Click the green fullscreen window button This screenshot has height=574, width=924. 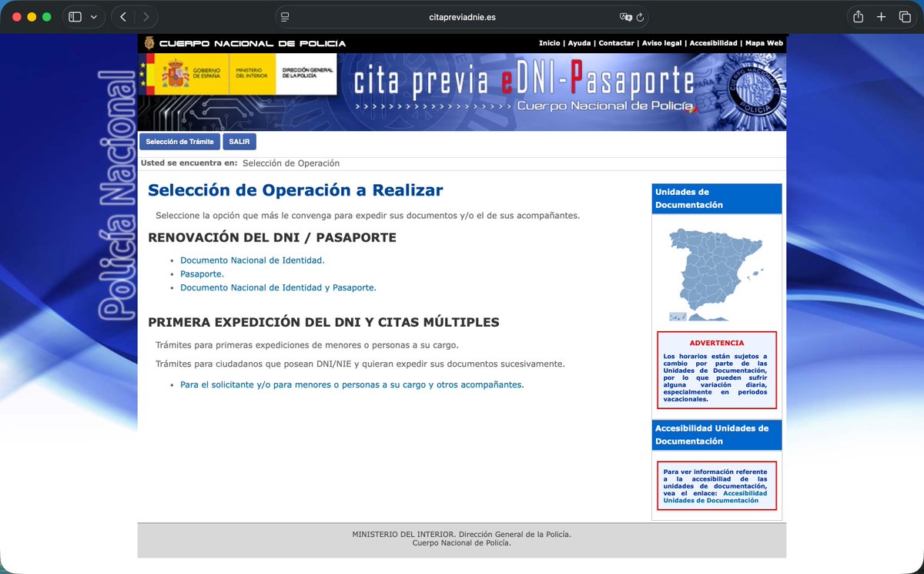47,17
